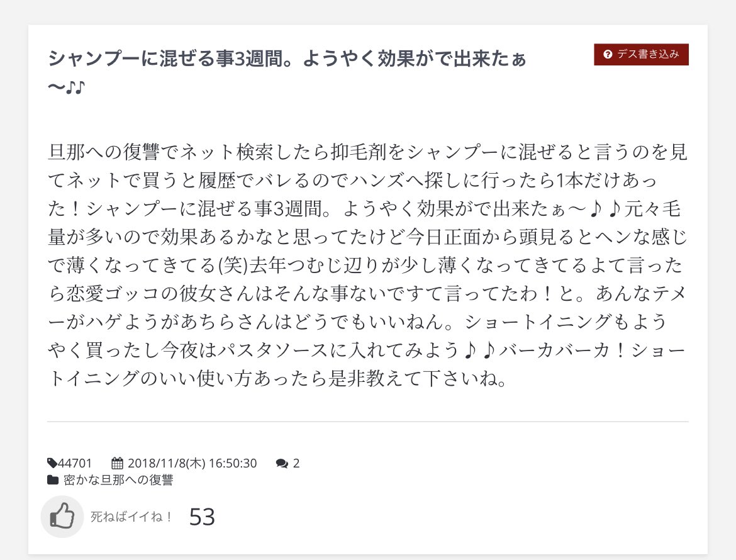The width and height of the screenshot is (736, 560).
Task: Click the folder icon beside the category name
Action: point(53,480)
